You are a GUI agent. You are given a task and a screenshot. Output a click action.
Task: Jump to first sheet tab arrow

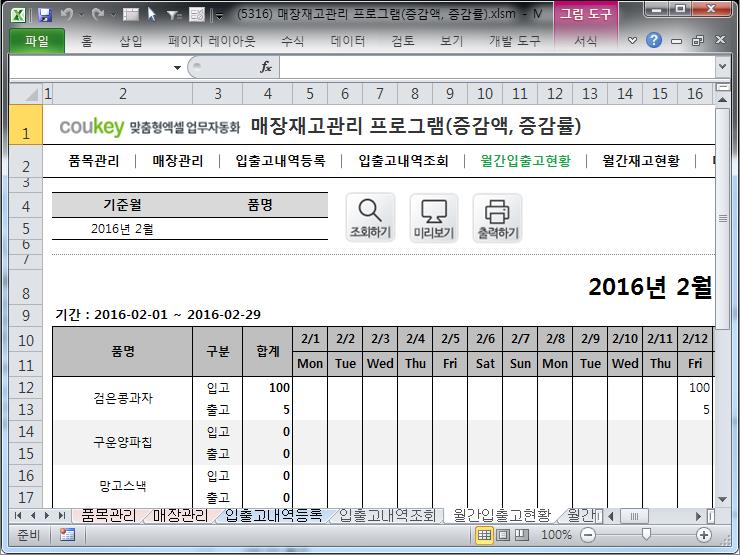click(18, 515)
